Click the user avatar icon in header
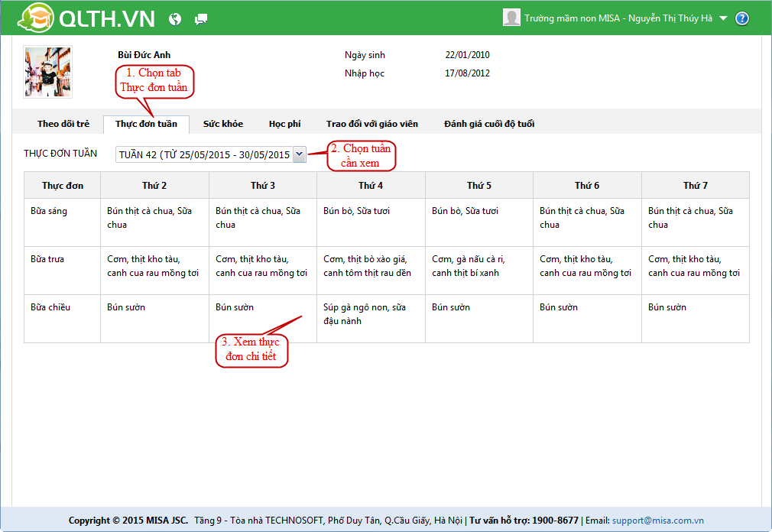The width and height of the screenshot is (772, 532). coord(511,18)
